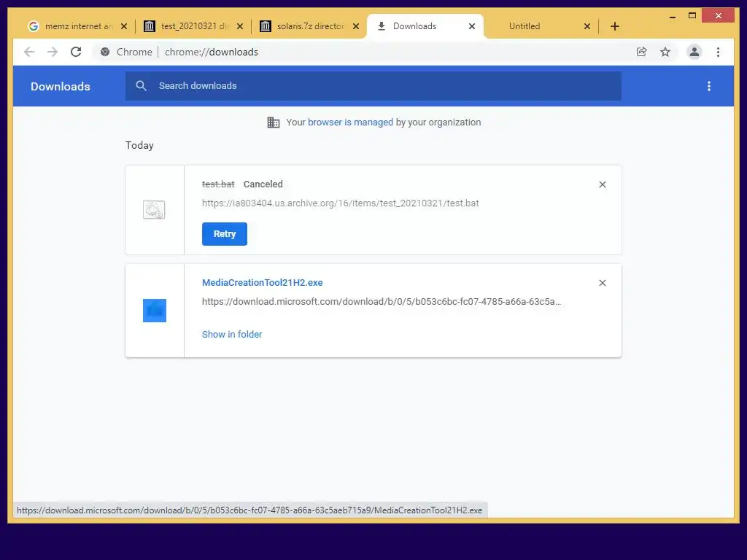Close the test_20210321 tab
The height and width of the screenshot is (560, 747).
pos(240,26)
